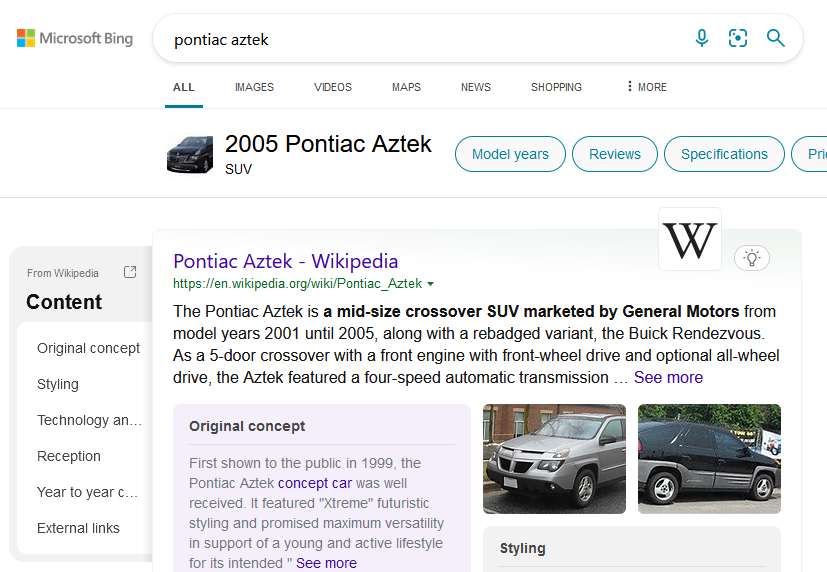
Task: Open the MAPS tab
Action: pos(406,87)
